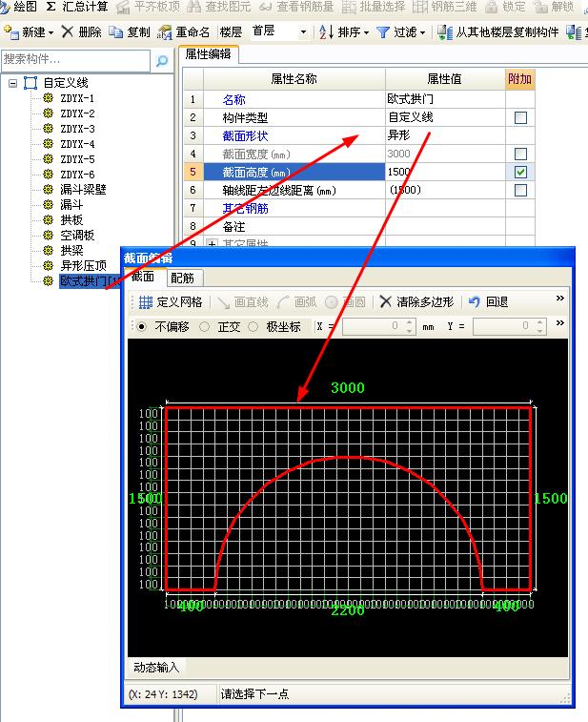Select 正交 radio button
588x722 pixels.
[x=204, y=326]
